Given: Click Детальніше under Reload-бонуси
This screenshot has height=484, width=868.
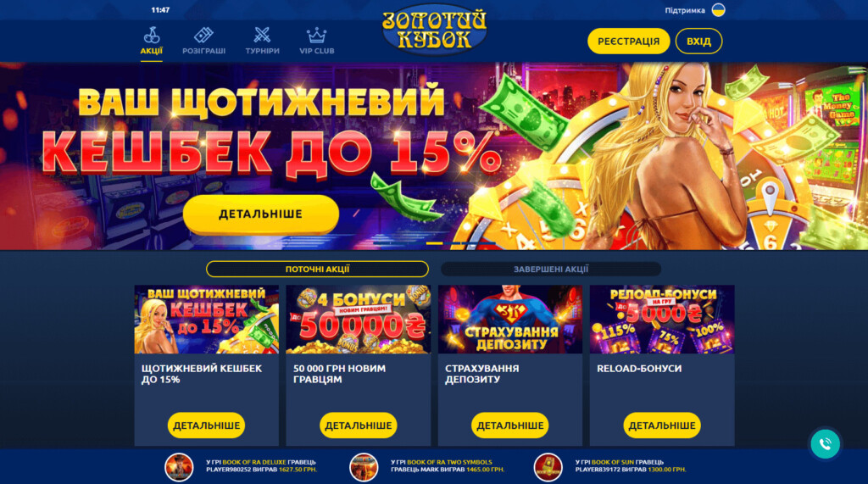Looking at the screenshot, I should 662,426.
